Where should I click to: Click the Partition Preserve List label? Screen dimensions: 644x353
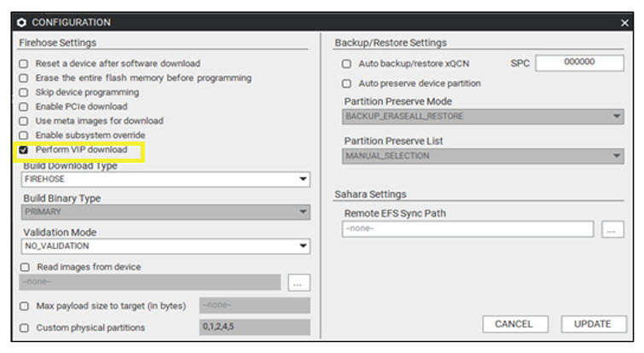pyautogui.click(x=393, y=142)
